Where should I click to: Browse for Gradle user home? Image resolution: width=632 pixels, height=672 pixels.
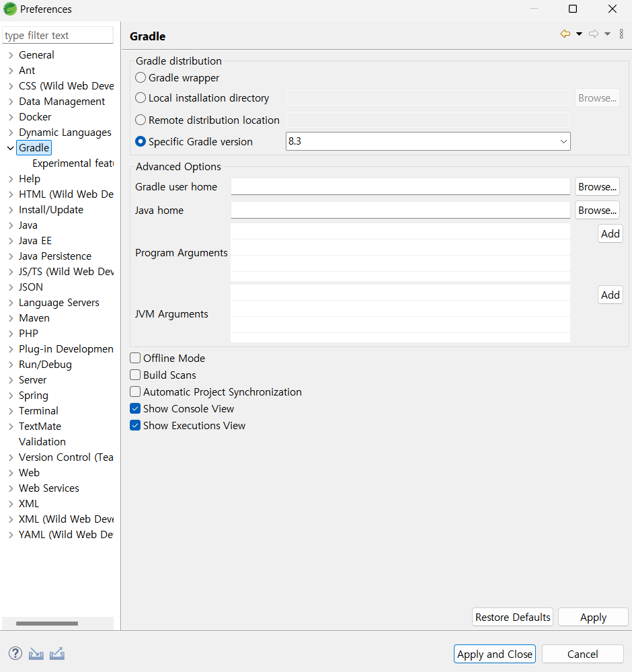pyautogui.click(x=597, y=186)
